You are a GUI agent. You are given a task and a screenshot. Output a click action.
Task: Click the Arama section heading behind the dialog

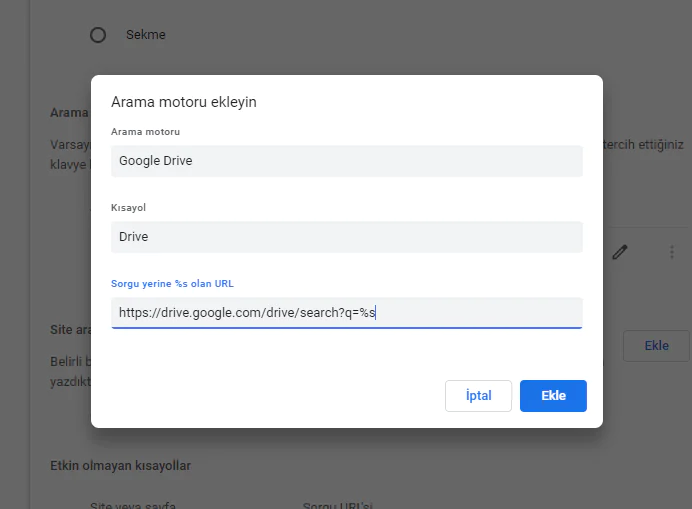tap(69, 113)
